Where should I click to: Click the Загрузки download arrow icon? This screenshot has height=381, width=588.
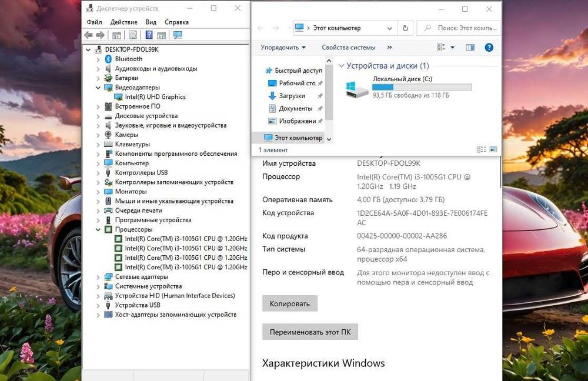pyautogui.click(x=272, y=96)
